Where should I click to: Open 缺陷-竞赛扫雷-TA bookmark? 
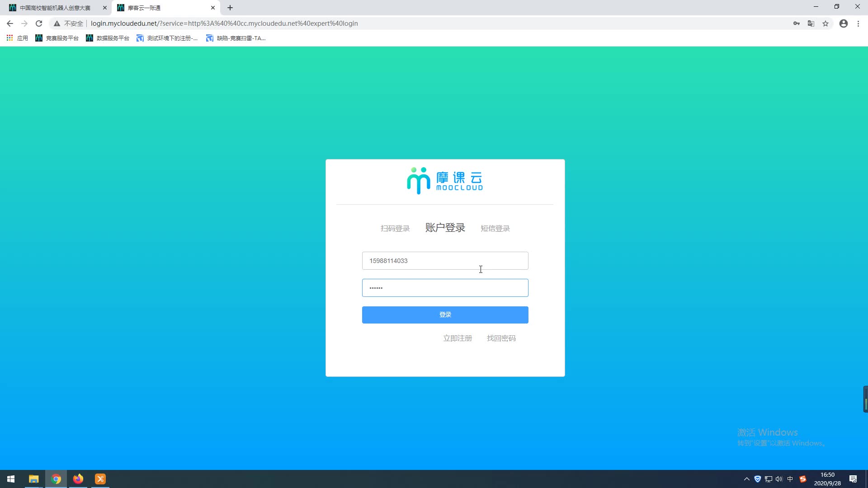coord(236,38)
